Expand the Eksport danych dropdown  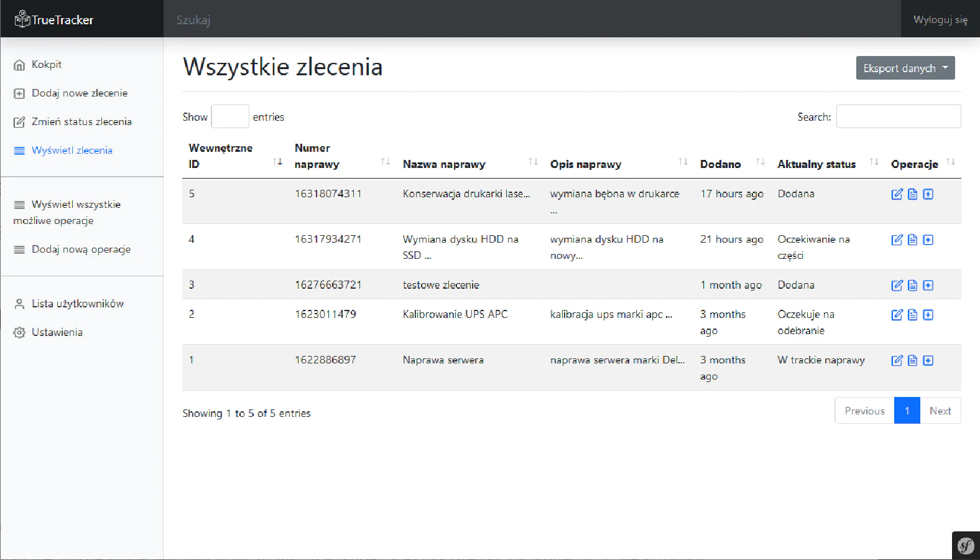pos(905,68)
